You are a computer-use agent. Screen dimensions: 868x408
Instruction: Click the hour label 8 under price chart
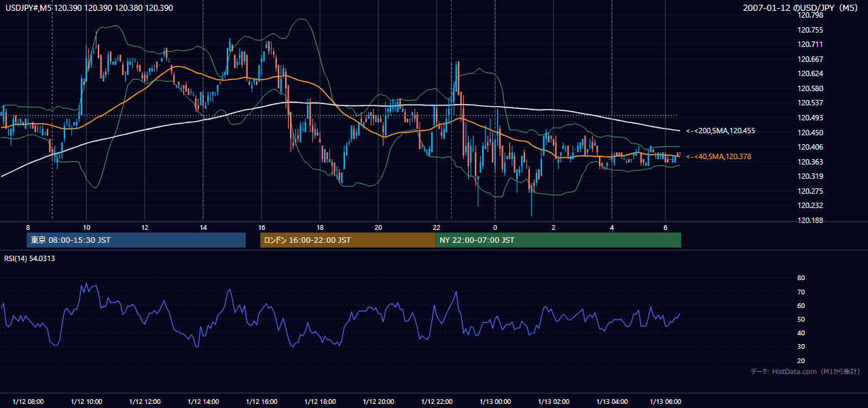click(28, 227)
